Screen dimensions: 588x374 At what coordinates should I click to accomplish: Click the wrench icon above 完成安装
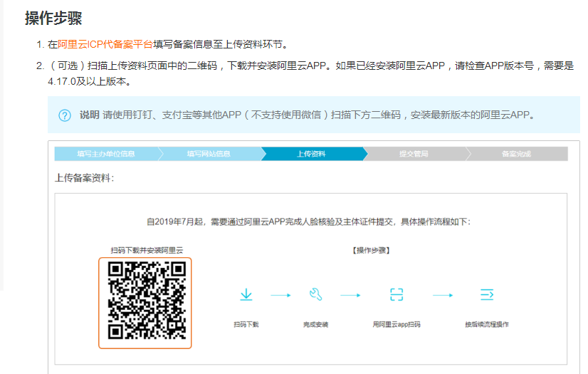coord(316,294)
